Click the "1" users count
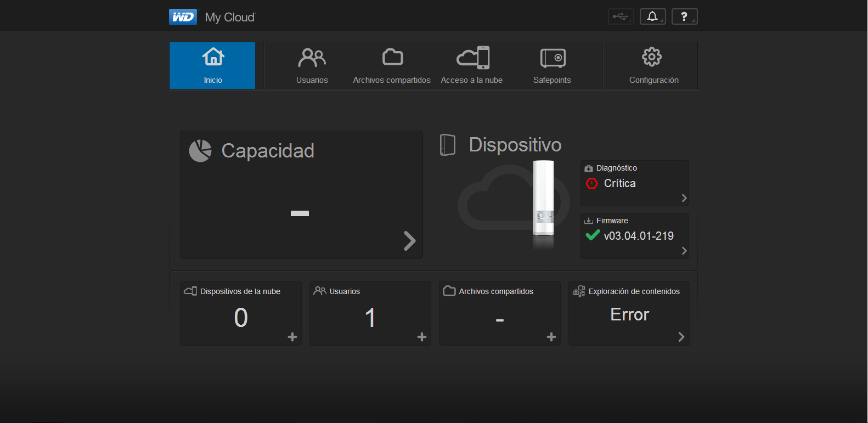Screen dimensions: 868x423 (370, 318)
